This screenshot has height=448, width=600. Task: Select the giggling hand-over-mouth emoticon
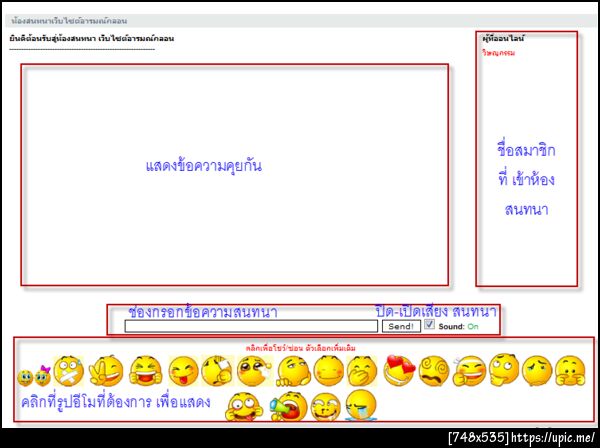coord(362,371)
